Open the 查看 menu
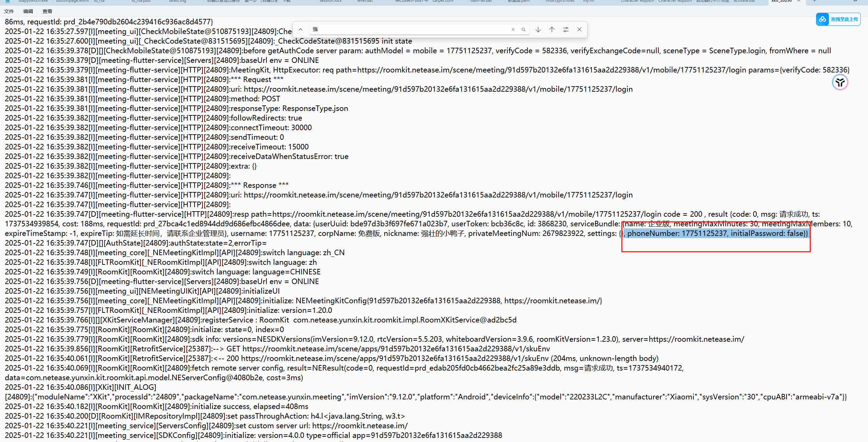The height and width of the screenshot is (442, 868). [x=47, y=11]
